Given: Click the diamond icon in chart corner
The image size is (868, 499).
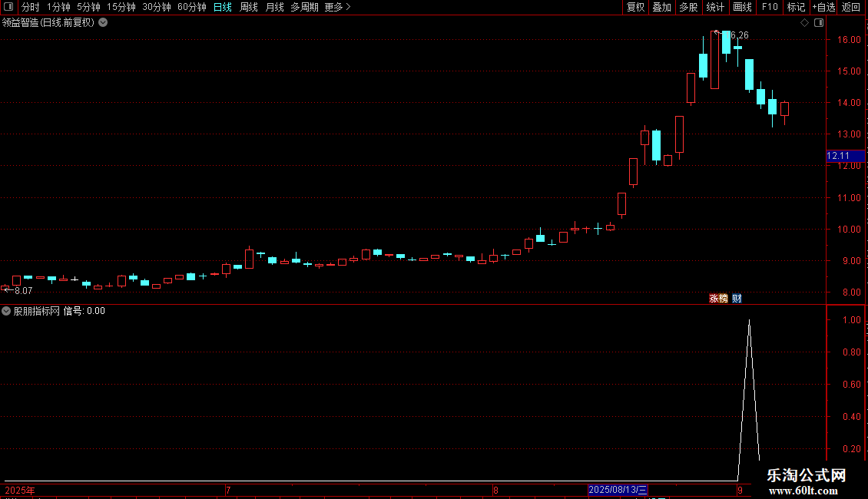Looking at the screenshot, I should [805, 23].
